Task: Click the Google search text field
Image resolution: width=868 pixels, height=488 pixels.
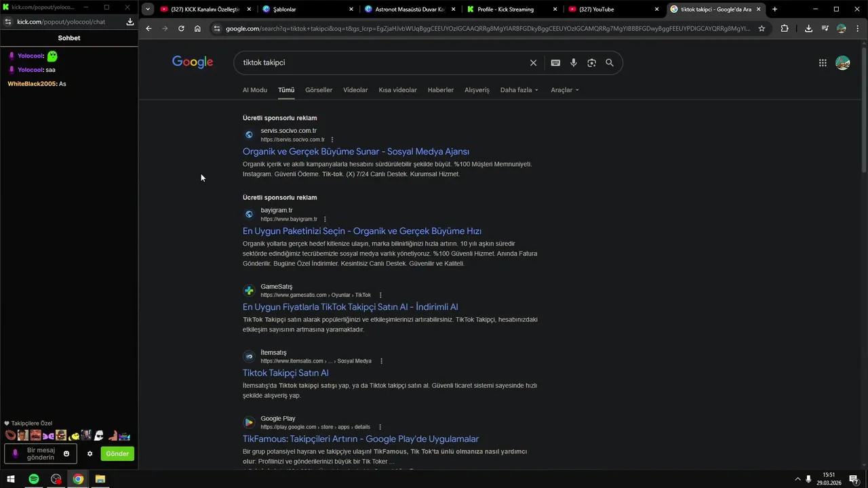Action: pos(383,62)
